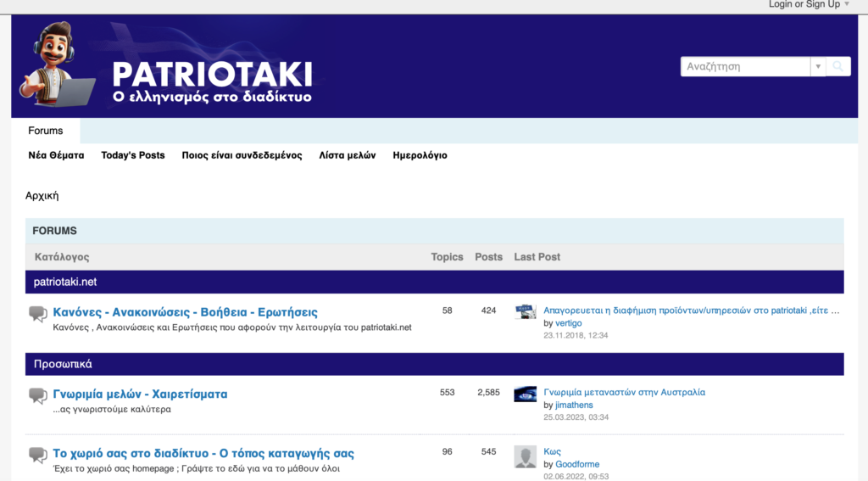Open vertigo's avatar thumbnail in Last Post
This screenshot has height=481, width=868.
pos(525,311)
